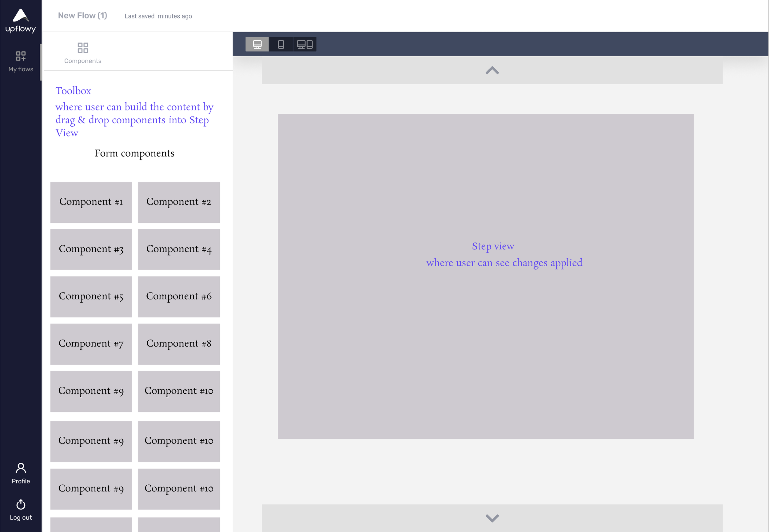This screenshot has width=769, height=532.
Task: Select Component #1 tile
Action: [91, 202]
